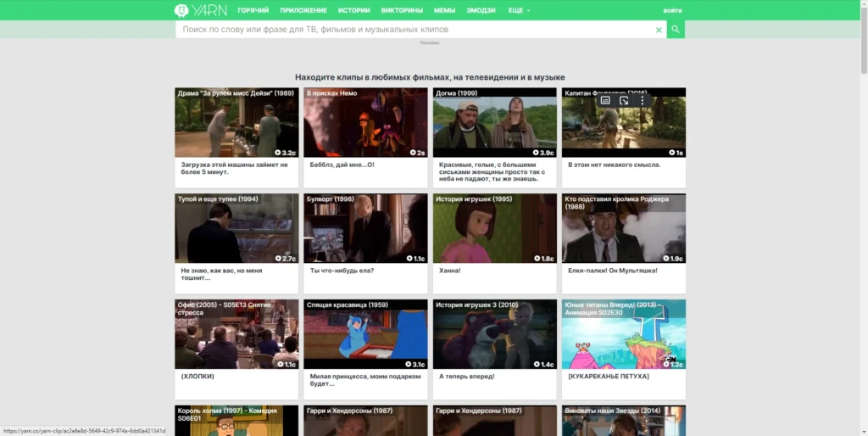The height and width of the screenshot is (436, 868).
Task: Click the 1.4c play badge on История игрушек 3
Action: (543, 364)
